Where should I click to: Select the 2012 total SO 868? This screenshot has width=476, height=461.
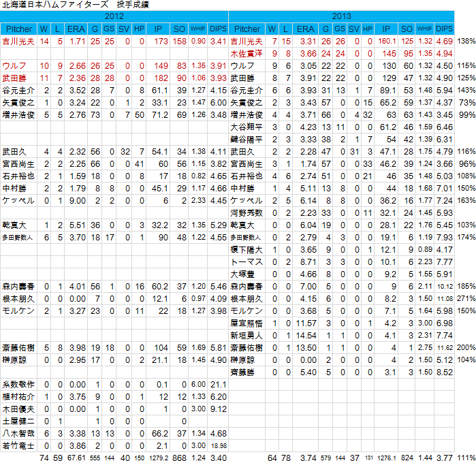click(179, 458)
